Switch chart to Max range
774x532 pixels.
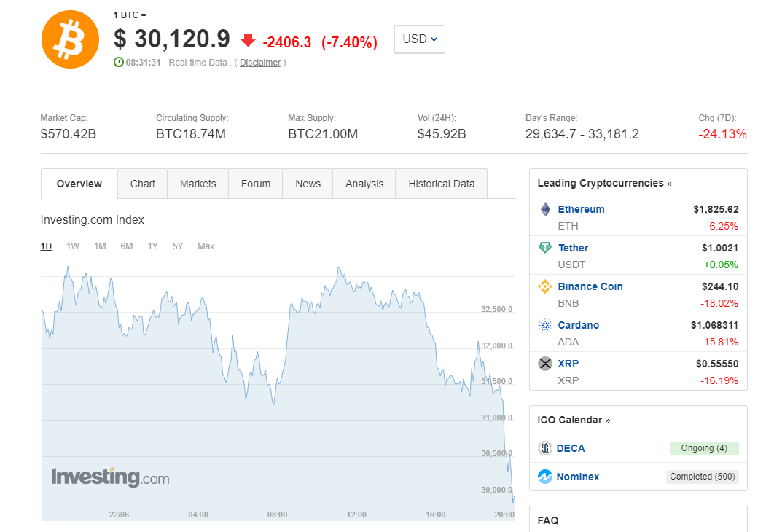tap(206, 246)
